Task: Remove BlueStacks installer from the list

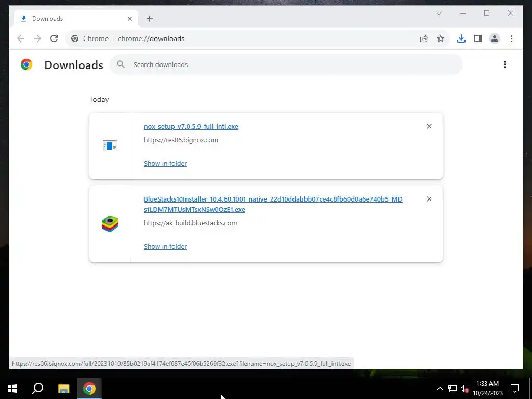Action: click(x=429, y=199)
